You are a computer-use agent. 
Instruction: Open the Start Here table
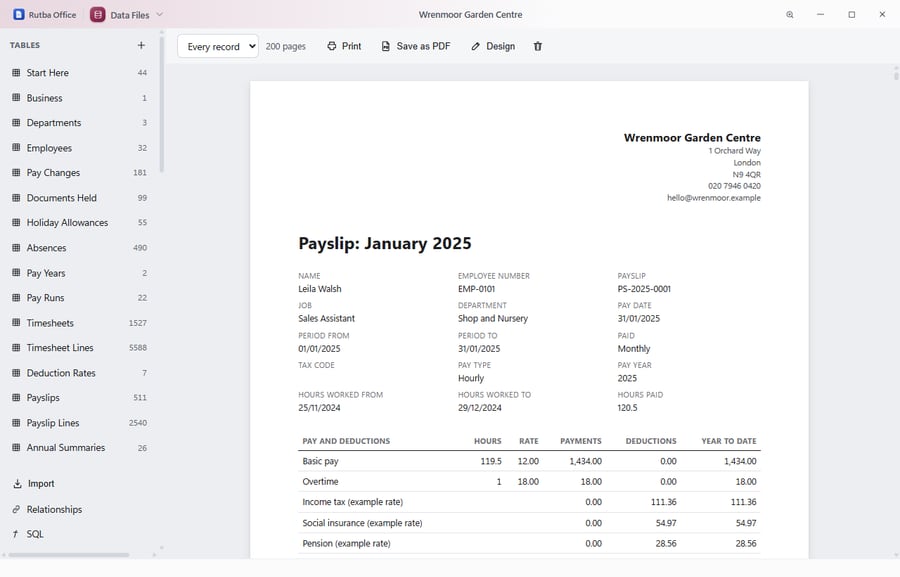(x=79, y=73)
